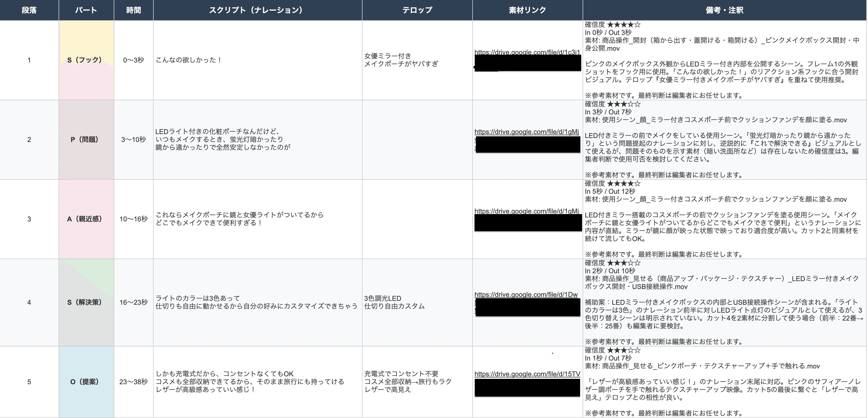868x418 pixels.
Task: Select the A（親近感） part cell
Action: coord(86,219)
